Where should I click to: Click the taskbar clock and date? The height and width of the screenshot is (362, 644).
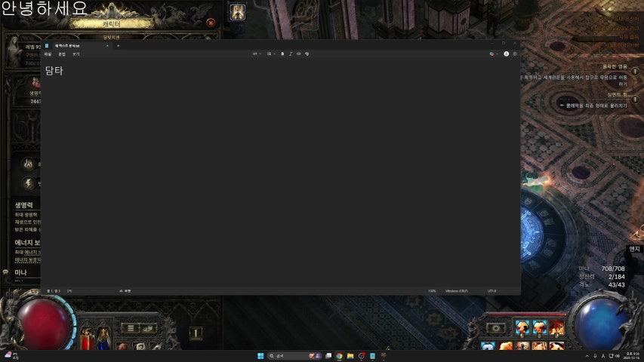point(633,356)
